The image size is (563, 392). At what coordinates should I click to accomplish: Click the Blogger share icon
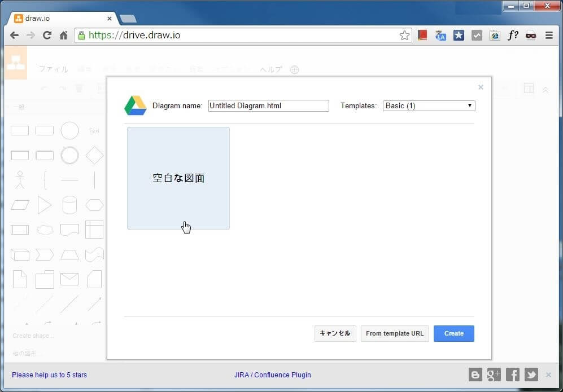click(475, 375)
